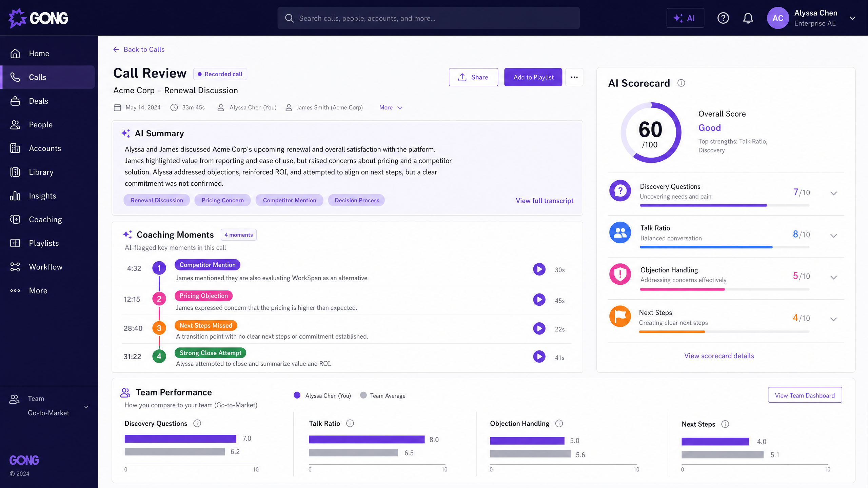
Task: Open the Alyssa Chen profile dropdown
Action: [852, 18]
